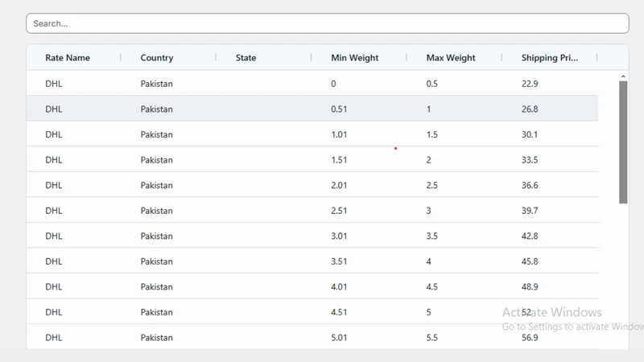This screenshot has height=362, width=644.
Task: Select the cell with shipping price 48.9
Action: coord(530,287)
